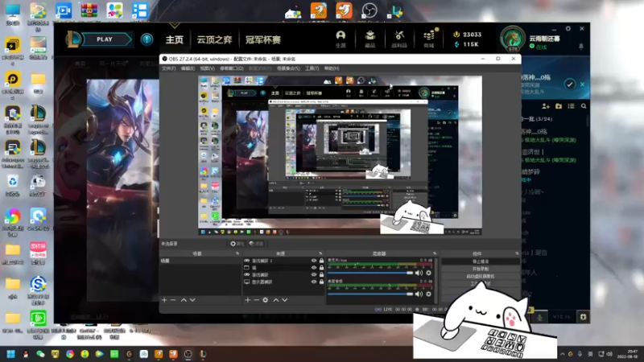Click the notification bell in League client
The height and width of the screenshot is (362, 644).
[x=580, y=47]
